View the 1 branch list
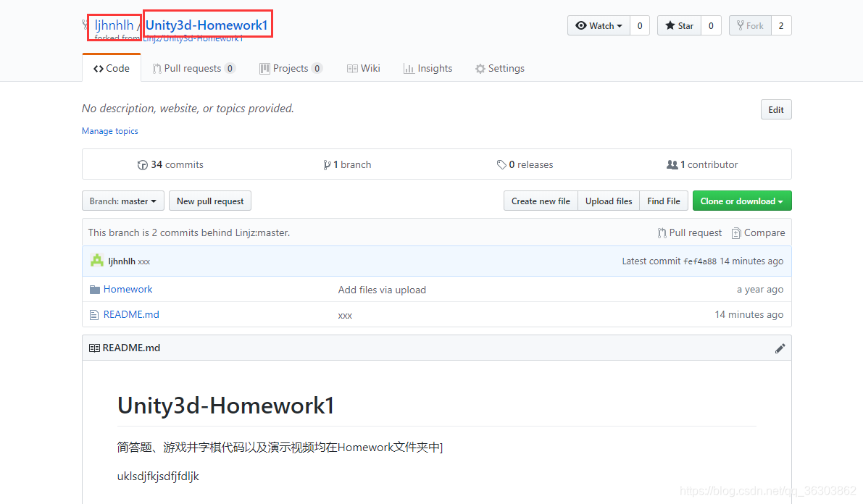The image size is (863, 504). tap(347, 164)
